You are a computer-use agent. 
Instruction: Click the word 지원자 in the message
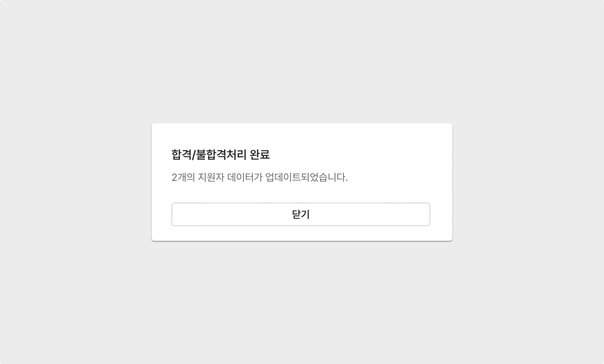[x=211, y=177]
